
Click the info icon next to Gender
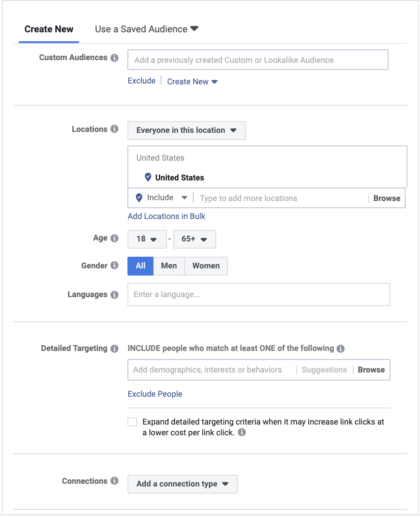point(114,265)
